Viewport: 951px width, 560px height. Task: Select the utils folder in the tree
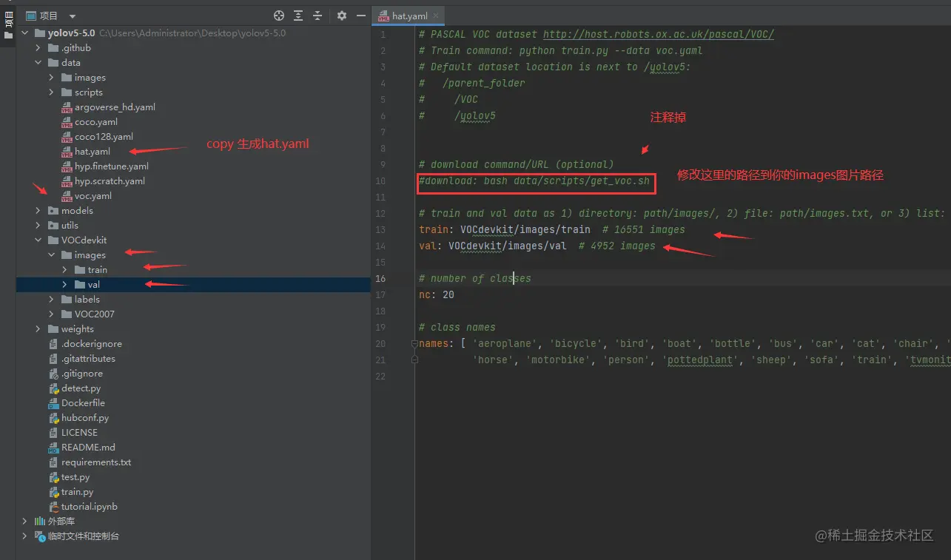[x=70, y=226]
